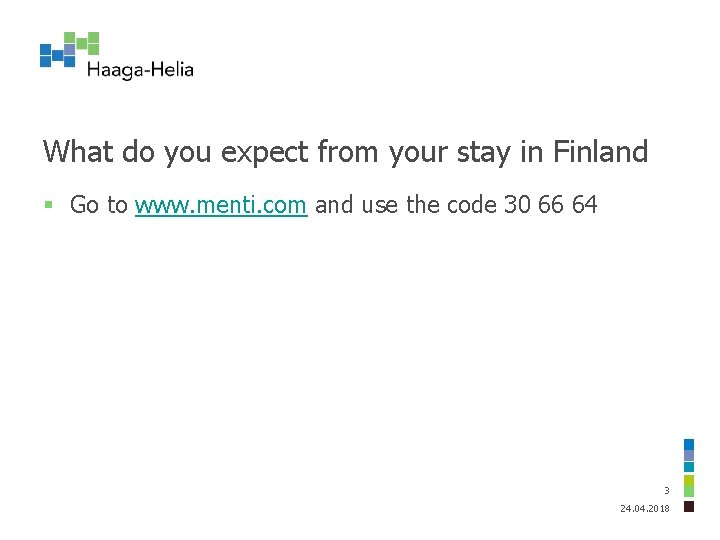Click the word expect in the heading
The image size is (720, 540).
click(x=264, y=153)
